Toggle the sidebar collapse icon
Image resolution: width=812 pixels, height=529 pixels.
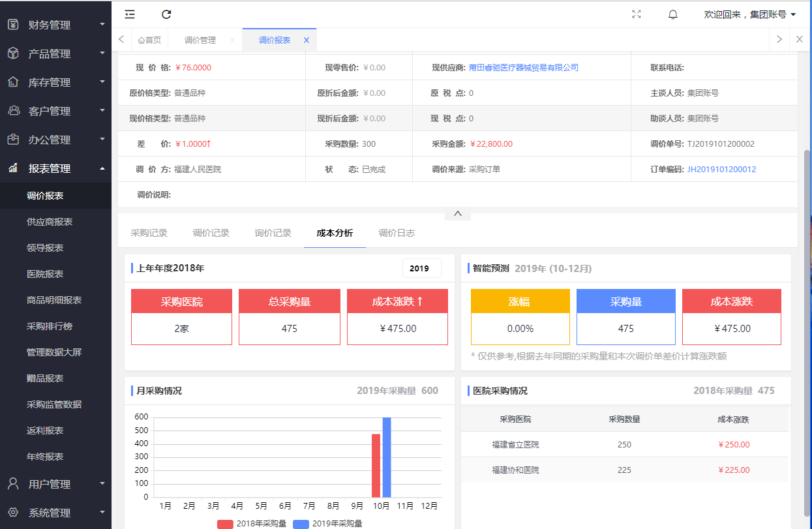pos(130,14)
